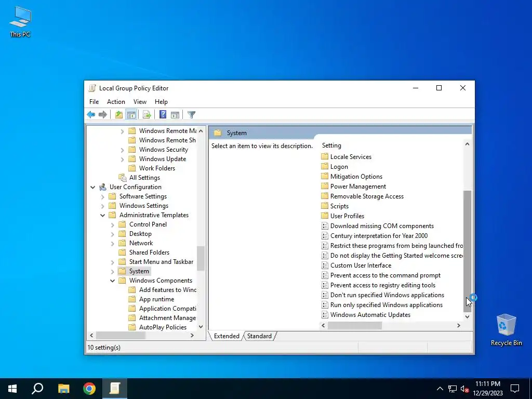Click the All Settings tree icon
Image resolution: width=532 pixels, height=399 pixels.
pyautogui.click(x=123, y=178)
